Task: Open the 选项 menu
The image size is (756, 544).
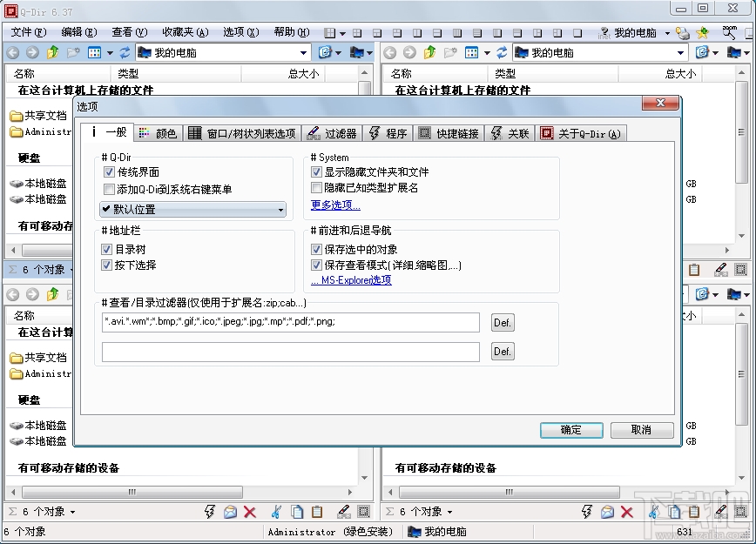Action: pyautogui.click(x=240, y=32)
